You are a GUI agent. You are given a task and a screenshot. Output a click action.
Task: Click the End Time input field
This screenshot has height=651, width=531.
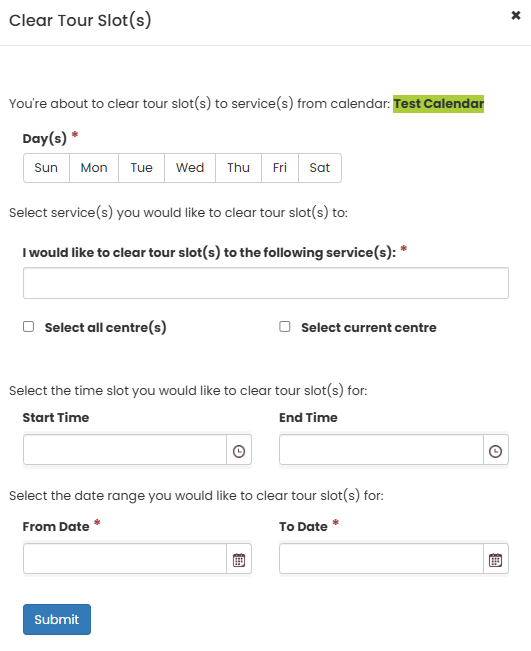[x=382, y=450]
